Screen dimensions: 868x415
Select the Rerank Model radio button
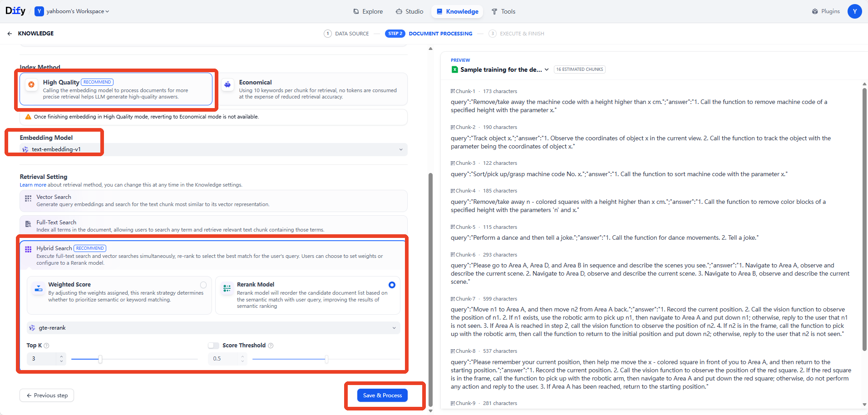392,285
